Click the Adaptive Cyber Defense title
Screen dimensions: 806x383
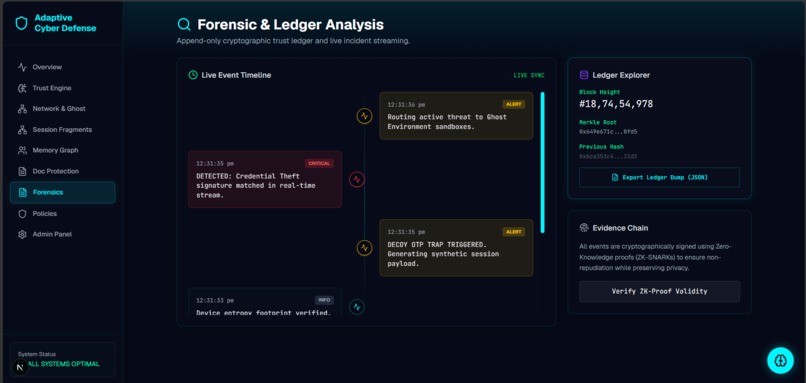point(65,23)
